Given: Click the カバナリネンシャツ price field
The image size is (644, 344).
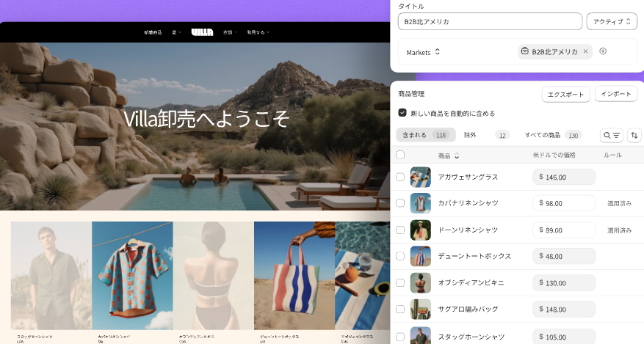Looking at the screenshot, I should [x=563, y=203].
